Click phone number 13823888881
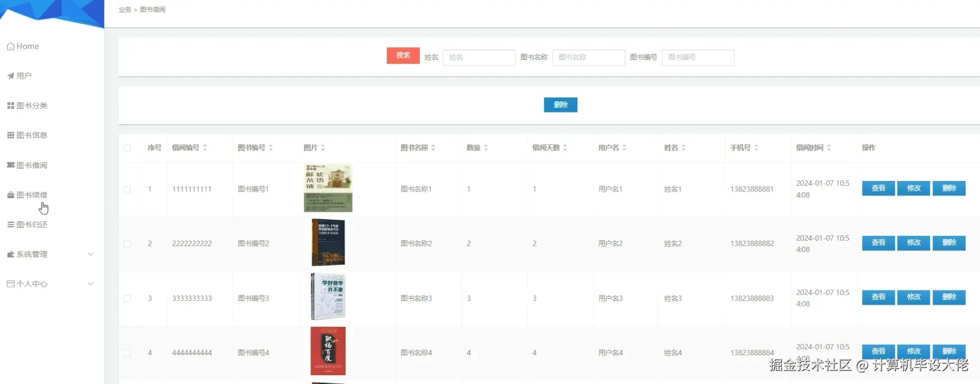 click(752, 189)
